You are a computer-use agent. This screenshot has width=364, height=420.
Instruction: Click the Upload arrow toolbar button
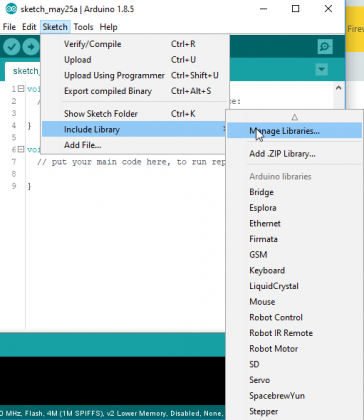pyautogui.click(x=31, y=47)
